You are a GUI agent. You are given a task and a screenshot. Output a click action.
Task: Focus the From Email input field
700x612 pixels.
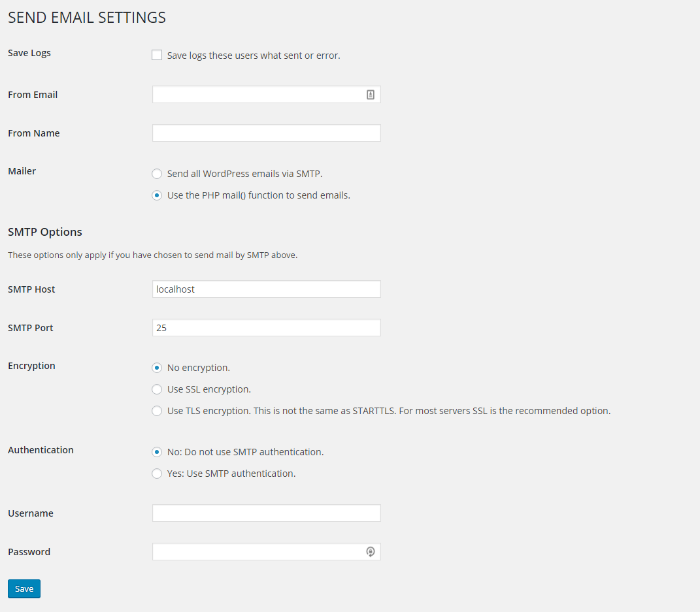tap(267, 95)
